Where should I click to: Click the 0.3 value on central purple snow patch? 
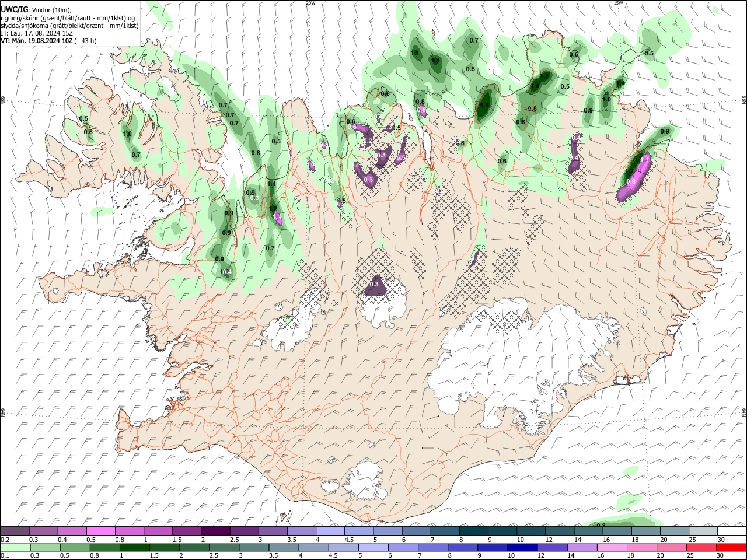pyautogui.click(x=375, y=284)
